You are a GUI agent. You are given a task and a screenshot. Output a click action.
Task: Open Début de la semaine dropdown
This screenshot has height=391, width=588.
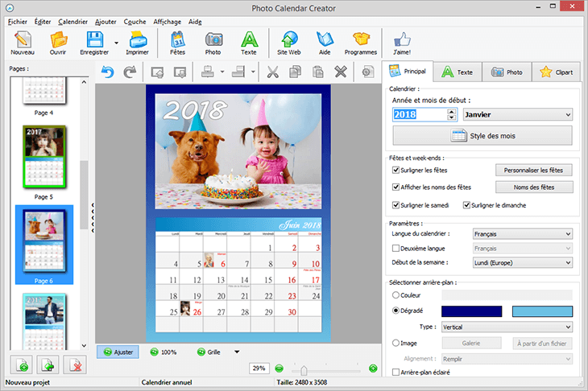[x=523, y=262]
